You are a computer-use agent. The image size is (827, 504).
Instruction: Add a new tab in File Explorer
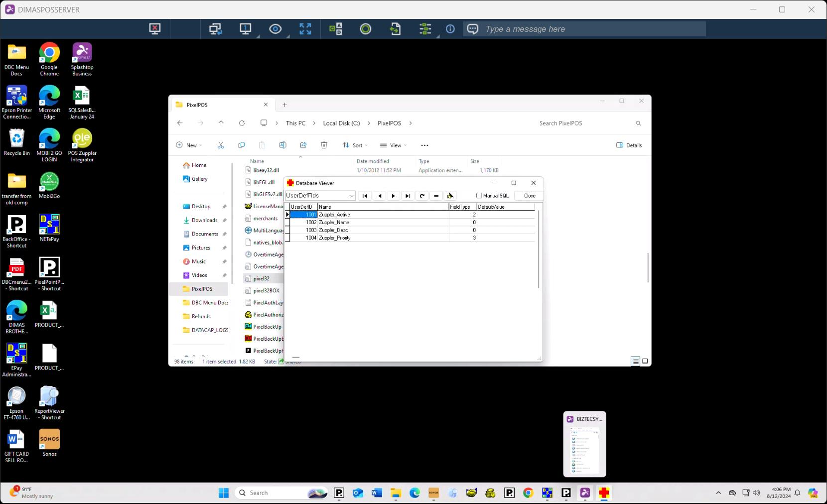284,105
